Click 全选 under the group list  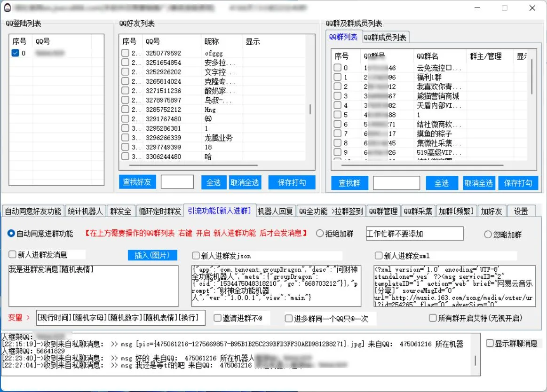point(442,183)
